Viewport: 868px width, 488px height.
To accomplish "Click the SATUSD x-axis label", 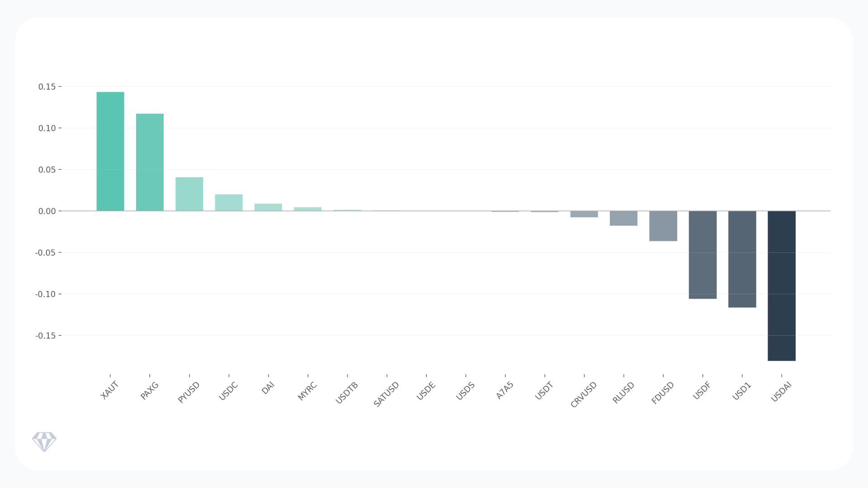I will [x=387, y=394].
